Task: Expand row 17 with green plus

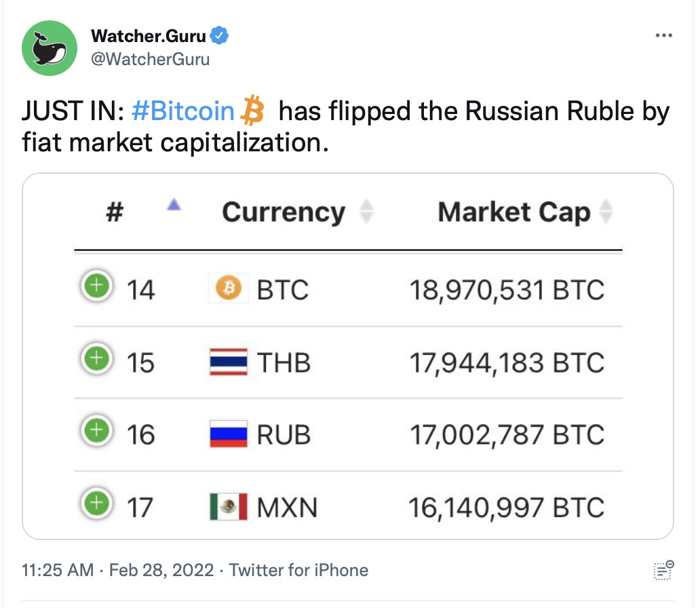Action: click(96, 503)
